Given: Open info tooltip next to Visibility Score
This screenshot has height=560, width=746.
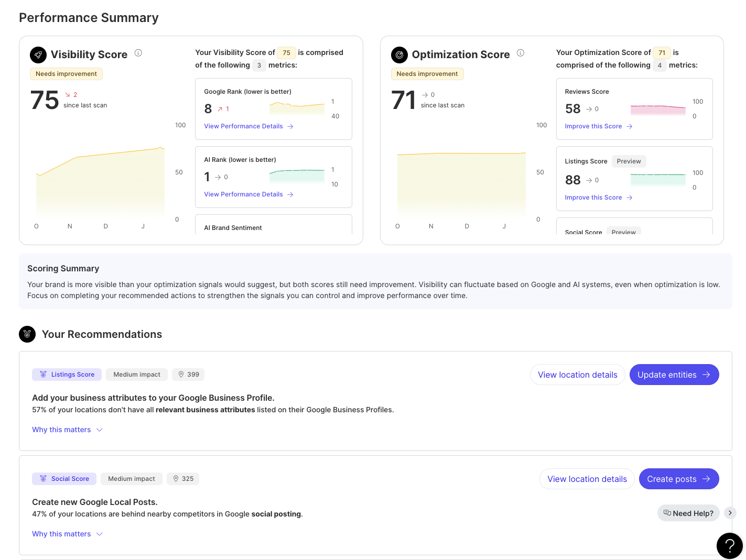Looking at the screenshot, I should tap(138, 53).
